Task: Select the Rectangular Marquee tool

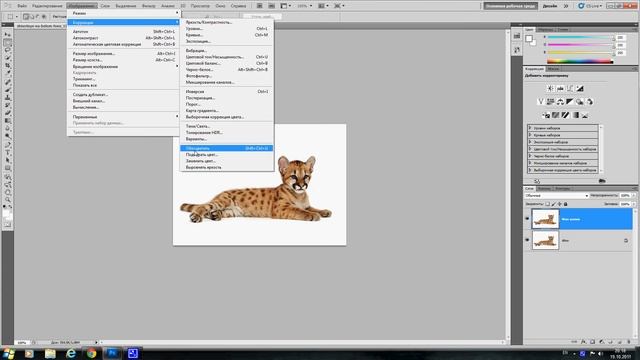Action: pos(7,42)
